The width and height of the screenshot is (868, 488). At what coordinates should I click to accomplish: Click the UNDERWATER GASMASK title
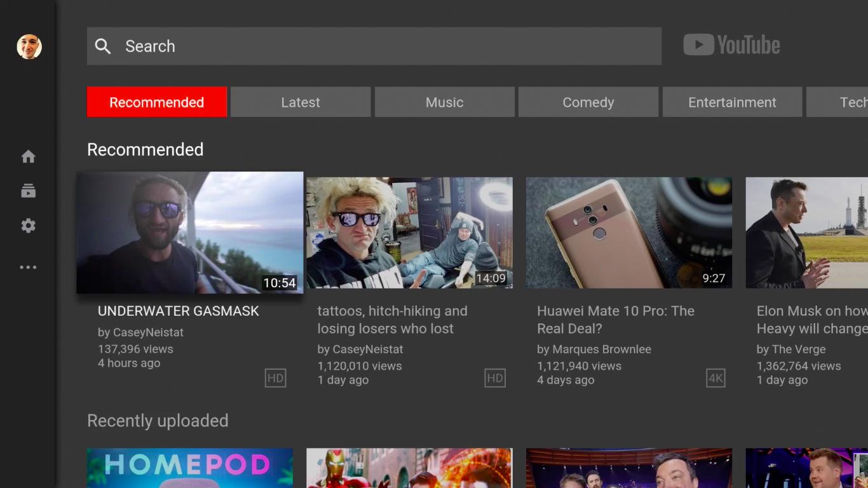[179, 311]
